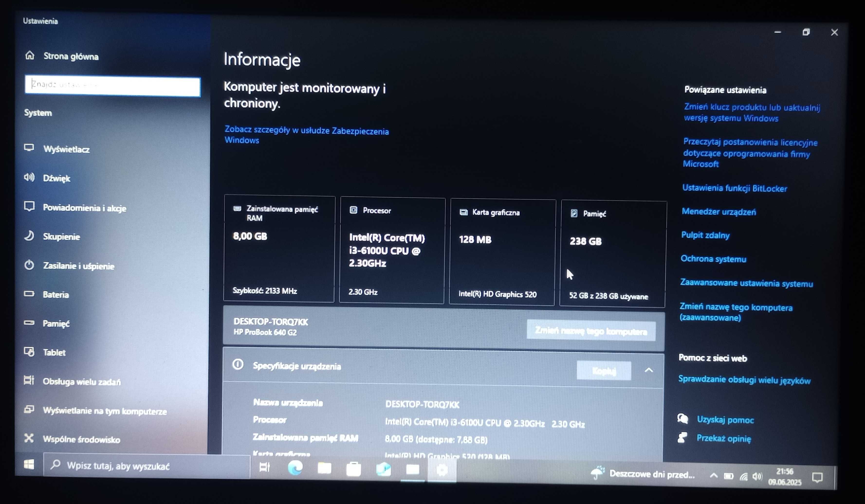The image size is (865, 504).
Task: Open Wspólne środowisko settings
Action: pos(72,439)
